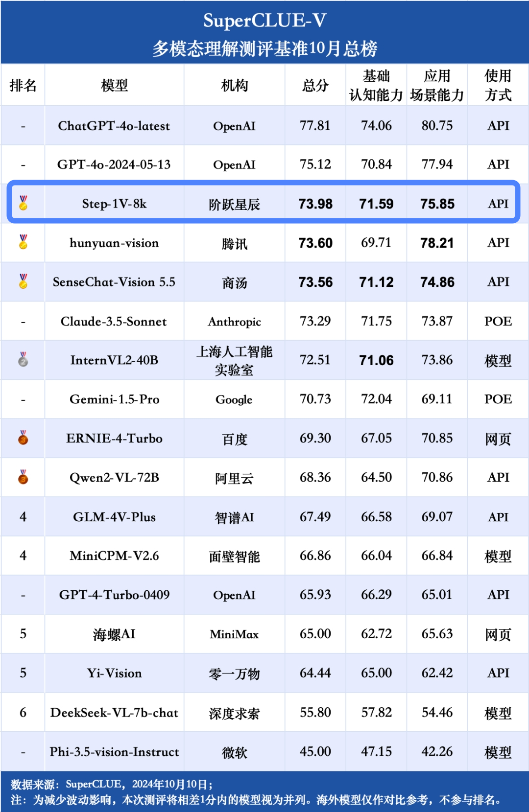Click the total score 73.98
Viewport: 529px width, 812px height.
[315, 204]
